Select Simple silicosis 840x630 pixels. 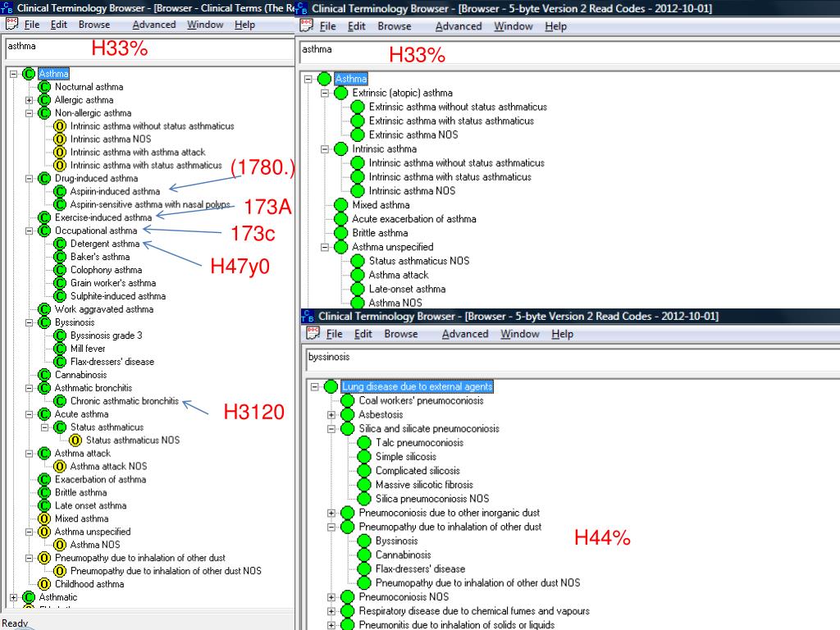[x=405, y=456]
